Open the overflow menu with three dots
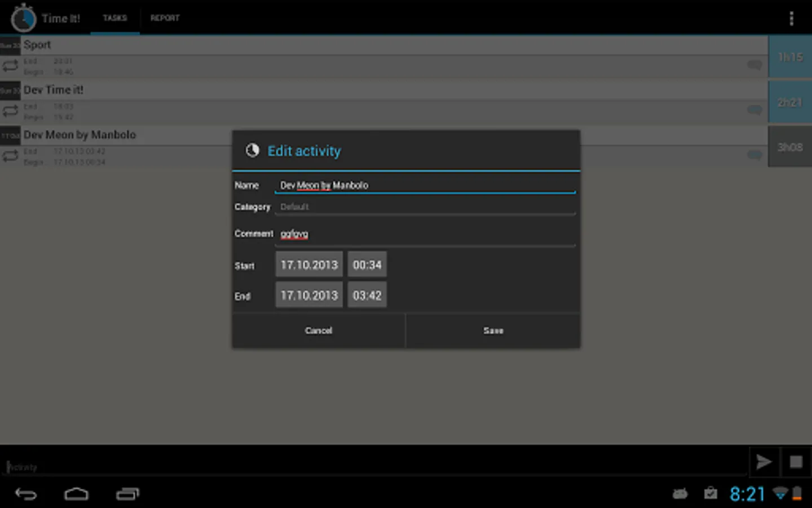This screenshot has width=812, height=508. point(791,18)
